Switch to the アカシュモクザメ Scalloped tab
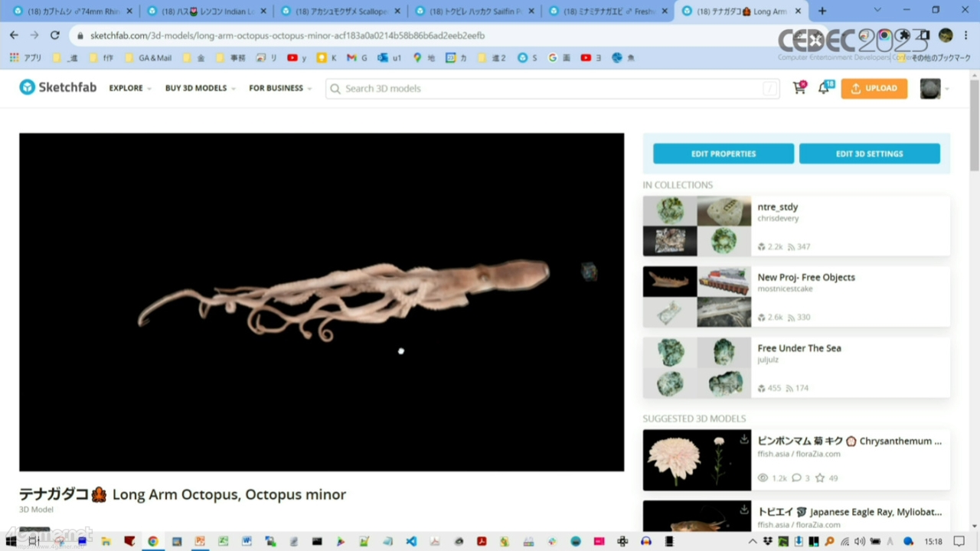Screen dimensions: 980x551 [341, 11]
